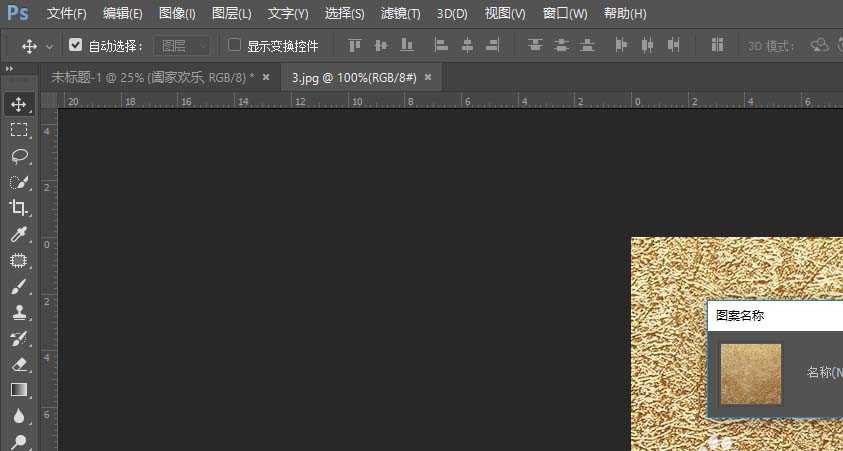Uncheck the 自动选择 checkbox
Image resolution: width=843 pixels, height=451 pixels.
(x=75, y=45)
